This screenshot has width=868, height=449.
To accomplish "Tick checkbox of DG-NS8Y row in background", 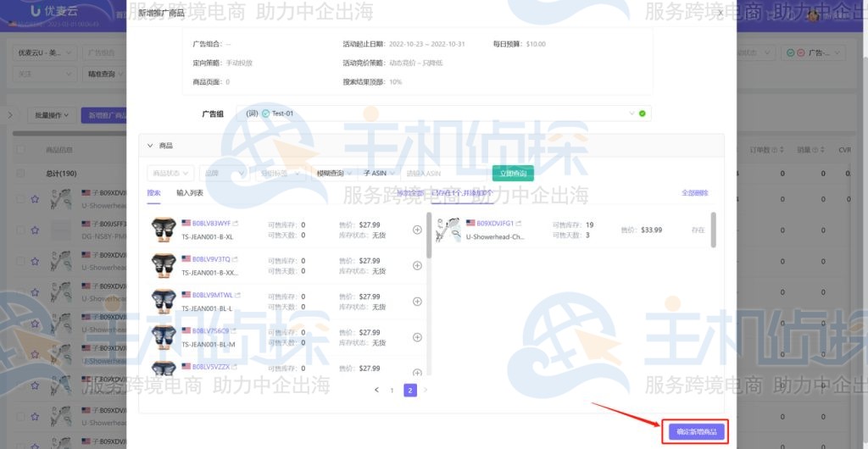I will click(20, 230).
